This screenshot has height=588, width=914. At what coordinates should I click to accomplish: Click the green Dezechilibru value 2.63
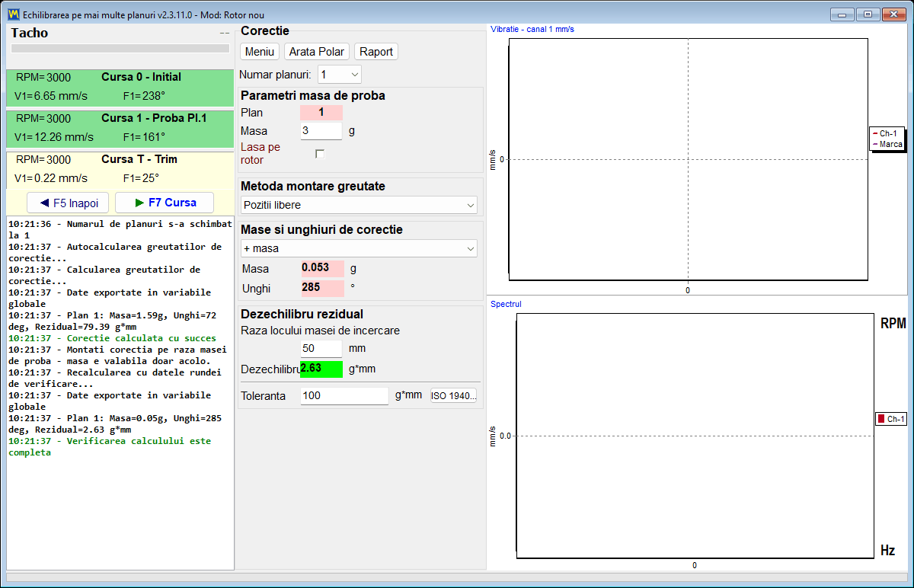pos(321,369)
